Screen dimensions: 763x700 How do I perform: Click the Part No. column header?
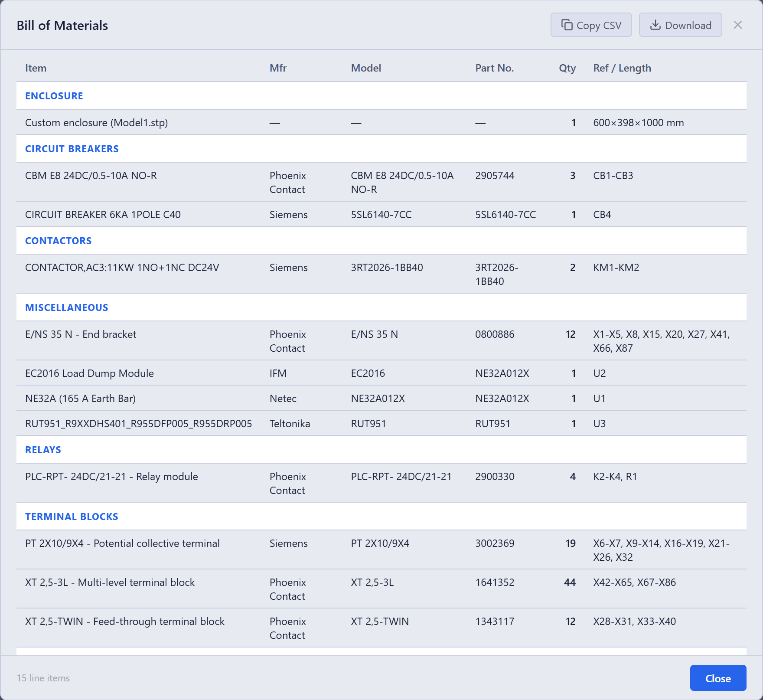click(x=494, y=68)
